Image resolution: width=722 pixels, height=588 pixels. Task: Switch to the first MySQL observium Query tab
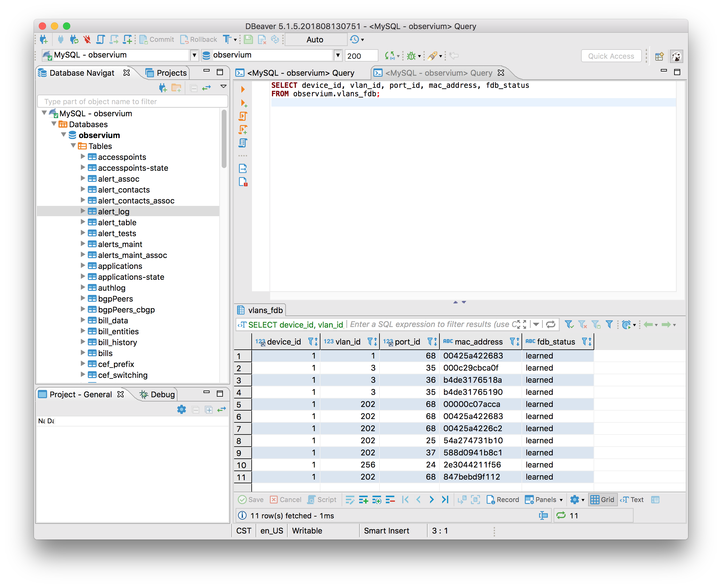click(296, 73)
